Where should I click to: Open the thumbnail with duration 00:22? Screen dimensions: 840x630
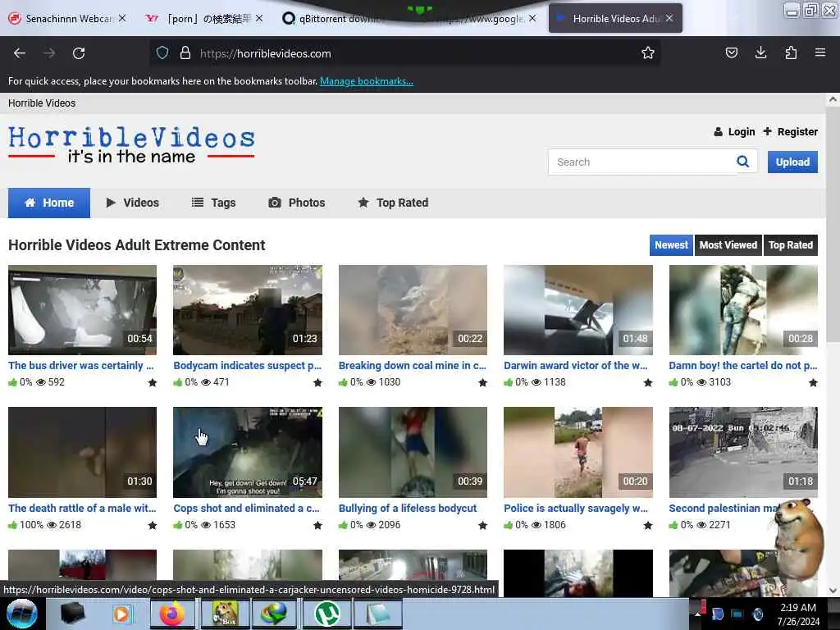(413, 309)
